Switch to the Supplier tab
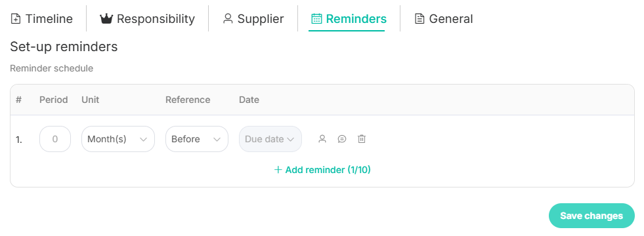 253,19
